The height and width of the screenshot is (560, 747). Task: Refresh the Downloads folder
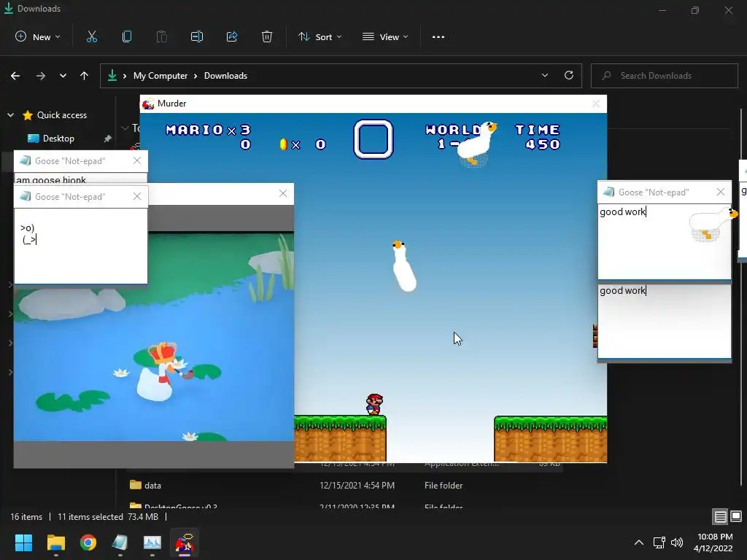pos(569,75)
